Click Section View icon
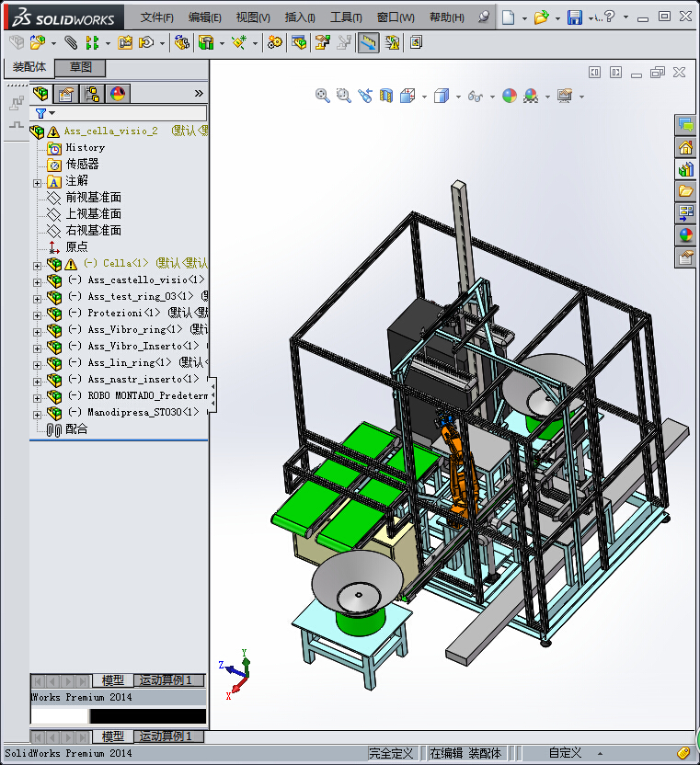 385,96
